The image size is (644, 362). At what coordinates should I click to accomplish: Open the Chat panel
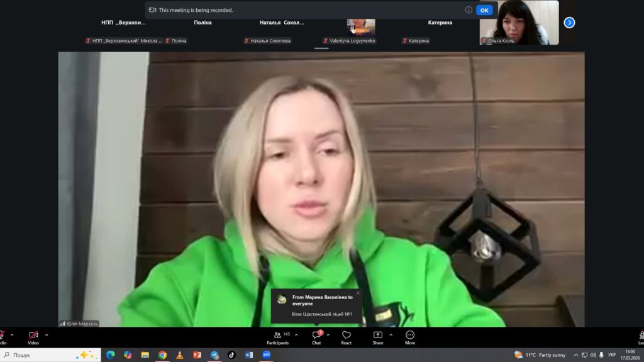pos(316,337)
